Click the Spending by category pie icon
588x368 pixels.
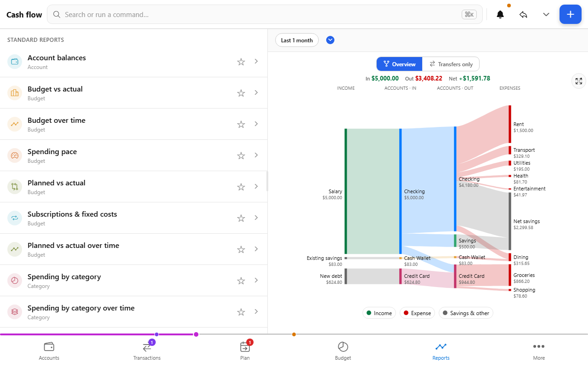(x=15, y=281)
